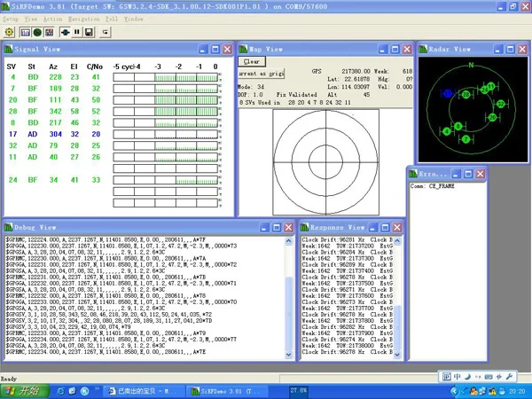Viewport: 532px width, 399px height.
Task: Click the IME soft keyboard icon
Action: (x=489, y=376)
